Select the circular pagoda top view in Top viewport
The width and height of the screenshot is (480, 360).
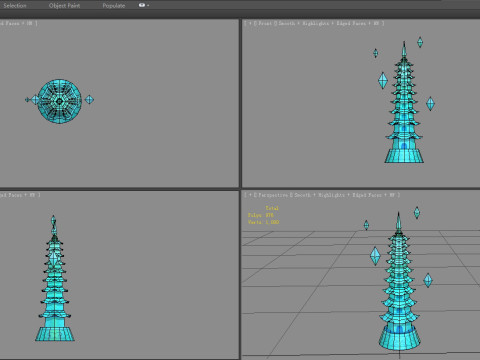[60, 101]
